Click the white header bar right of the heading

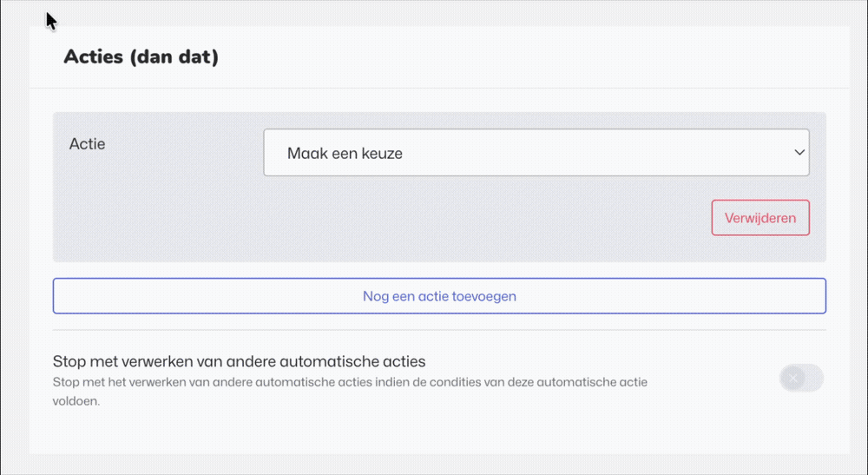(521, 57)
